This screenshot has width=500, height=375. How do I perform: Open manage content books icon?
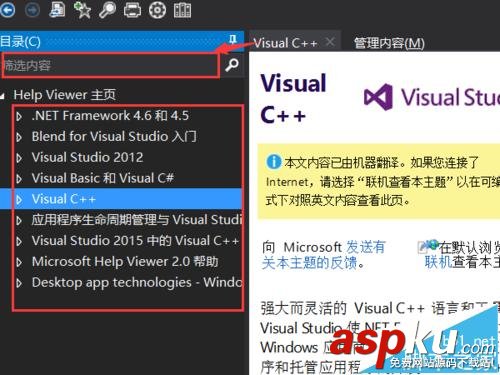click(182, 10)
